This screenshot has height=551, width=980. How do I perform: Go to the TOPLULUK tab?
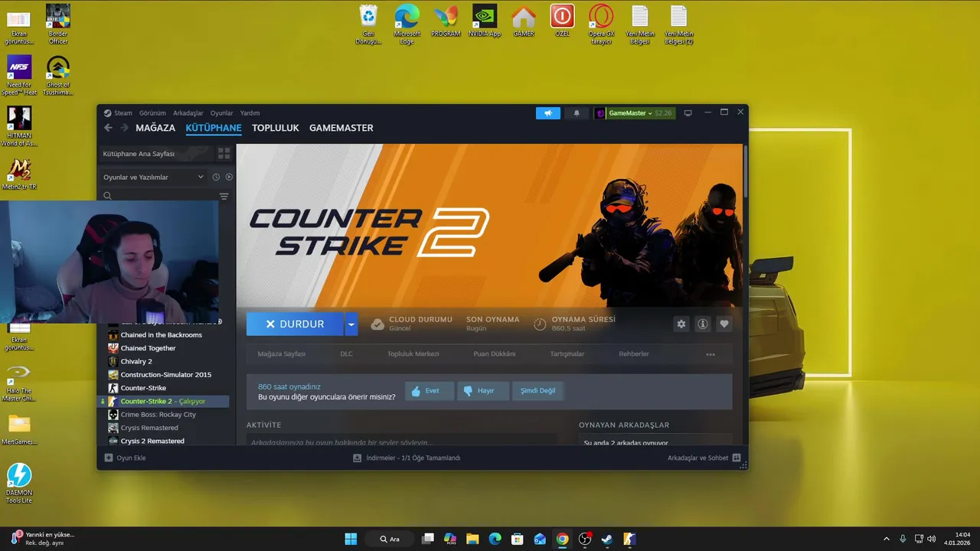[276, 128]
